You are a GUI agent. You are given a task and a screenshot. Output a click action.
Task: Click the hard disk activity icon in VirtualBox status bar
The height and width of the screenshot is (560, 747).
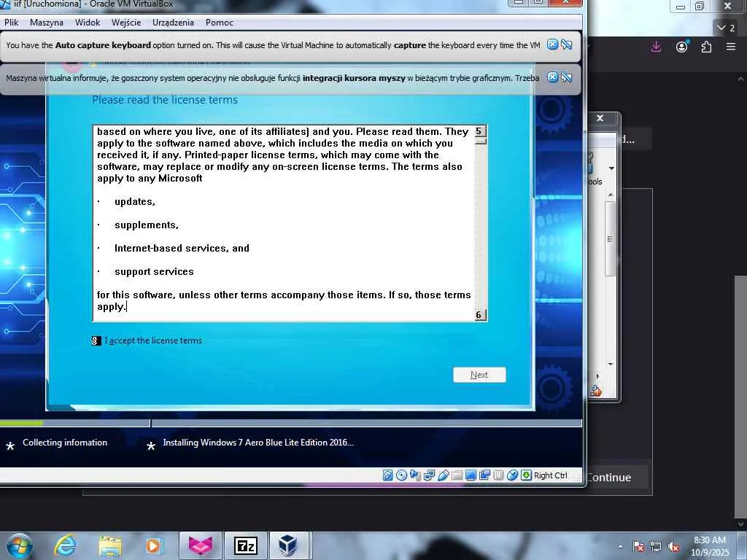tap(388, 475)
